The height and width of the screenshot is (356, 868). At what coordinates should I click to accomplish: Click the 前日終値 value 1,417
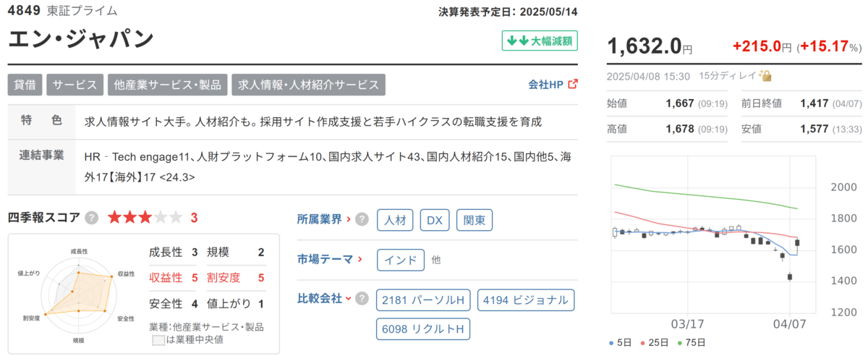pos(815,103)
